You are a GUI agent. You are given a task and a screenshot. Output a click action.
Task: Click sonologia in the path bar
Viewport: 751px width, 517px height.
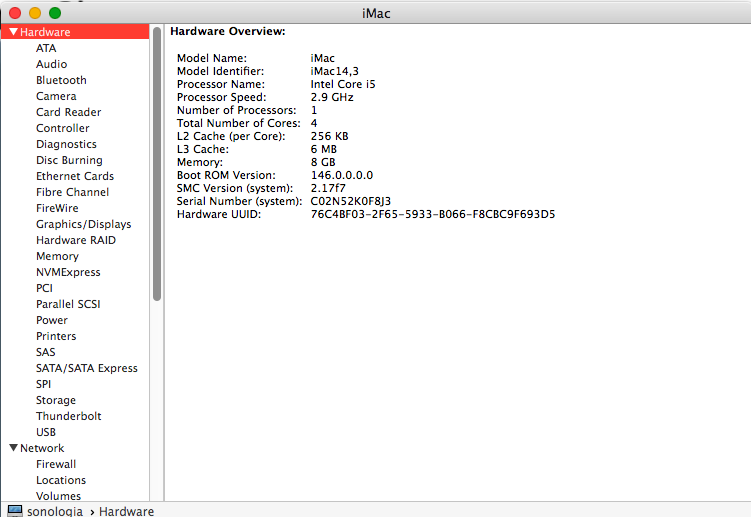55,511
